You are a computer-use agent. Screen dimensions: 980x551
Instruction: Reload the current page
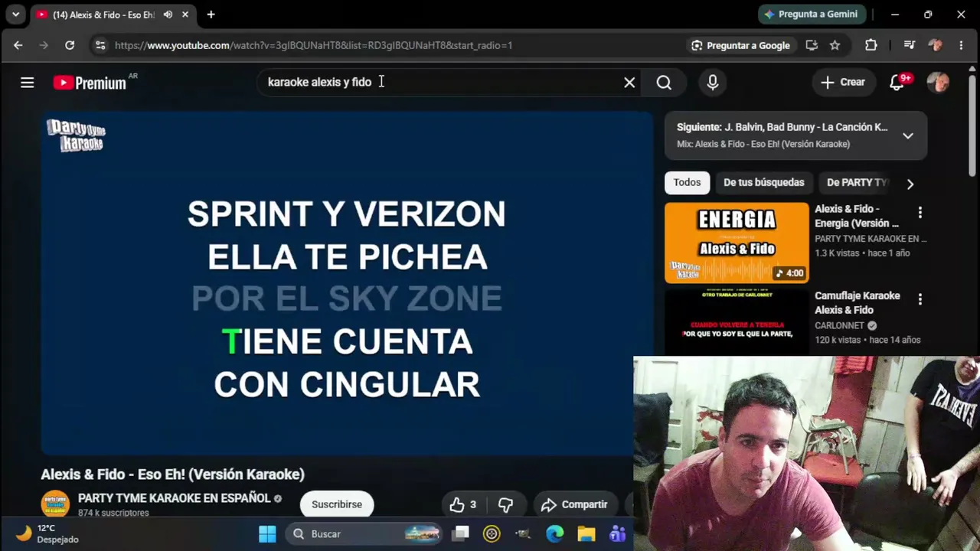70,45
